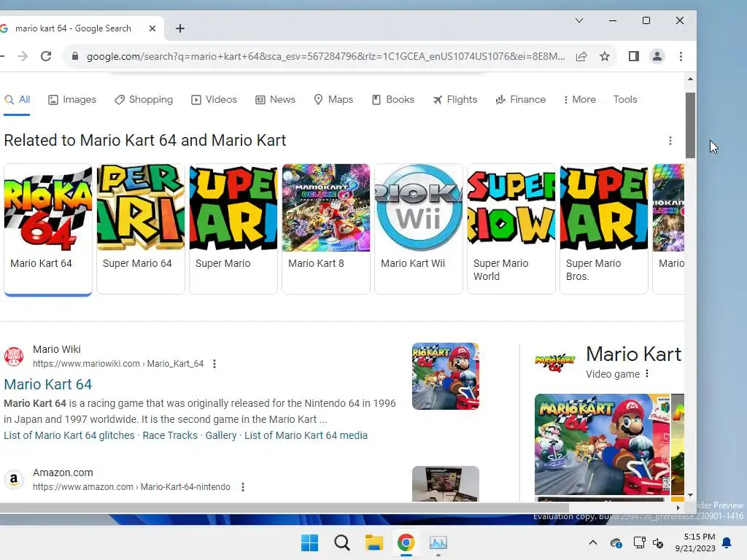The image size is (747, 560).
Task: Select the Mario Kart Wii related card
Action: coord(419,229)
